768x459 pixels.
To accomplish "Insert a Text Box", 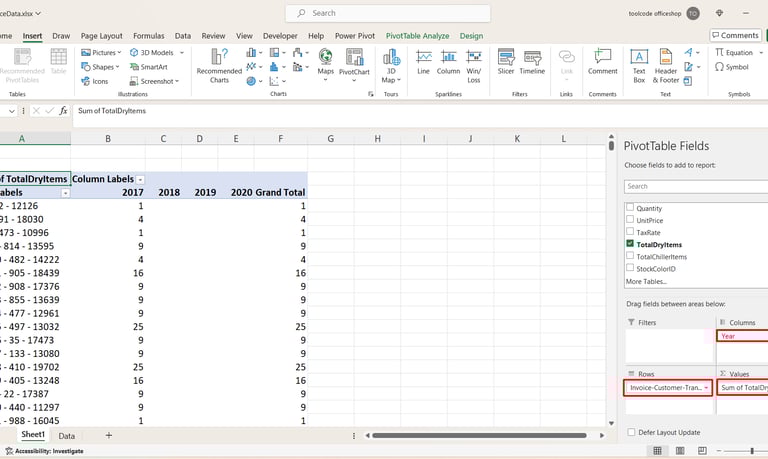I will 639,66.
